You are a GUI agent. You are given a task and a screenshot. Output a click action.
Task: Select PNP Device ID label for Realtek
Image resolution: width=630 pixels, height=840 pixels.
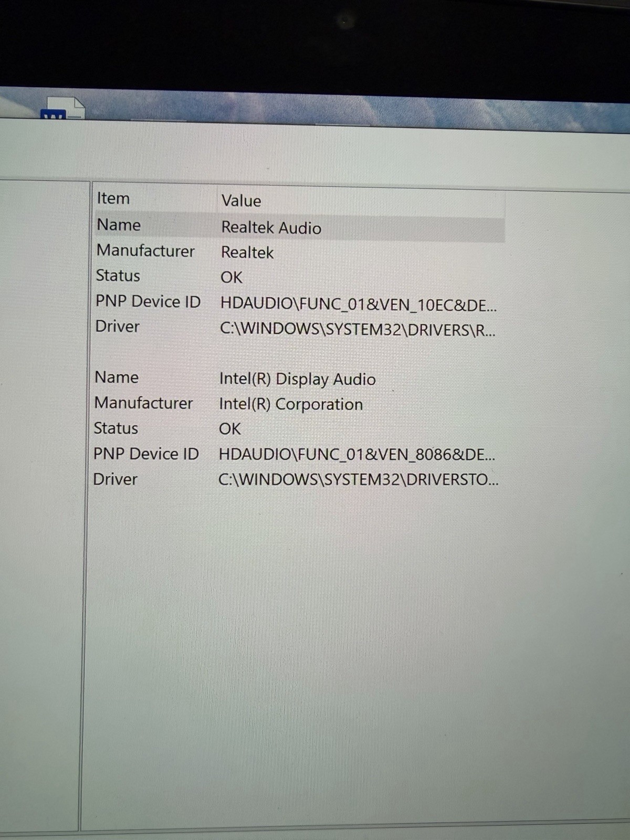click(148, 301)
